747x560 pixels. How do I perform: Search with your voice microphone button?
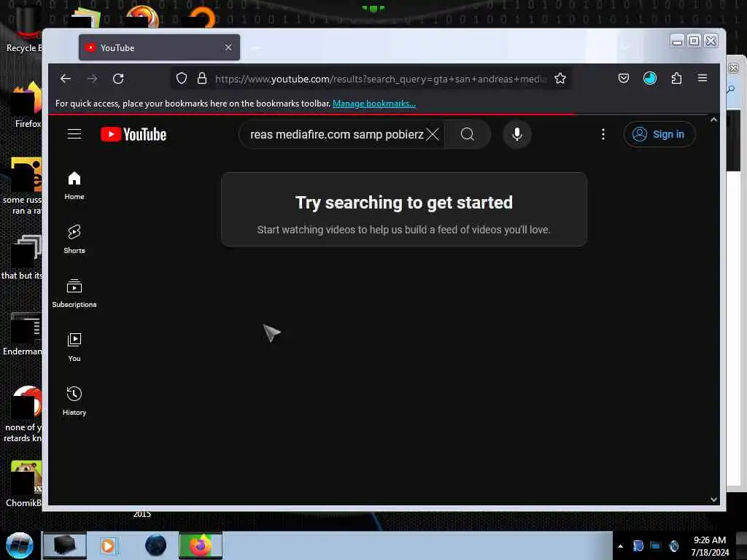[517, 134]
